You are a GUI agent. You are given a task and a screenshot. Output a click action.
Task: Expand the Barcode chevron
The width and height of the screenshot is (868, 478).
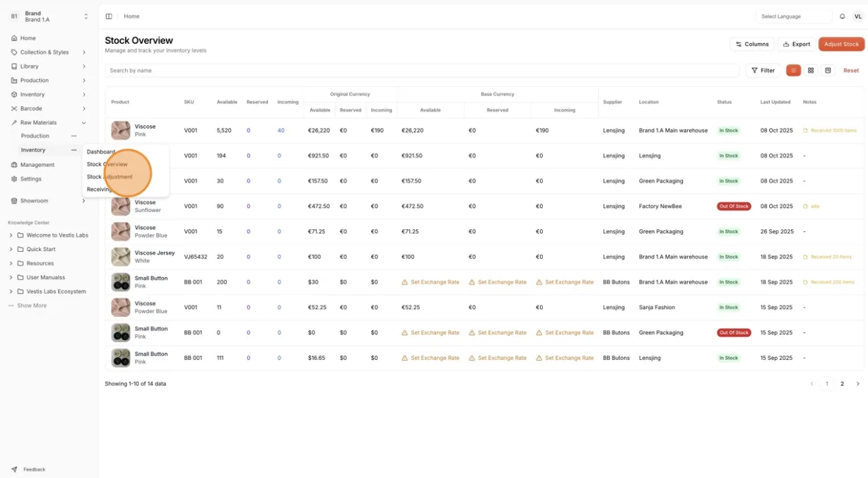[83, 109]
